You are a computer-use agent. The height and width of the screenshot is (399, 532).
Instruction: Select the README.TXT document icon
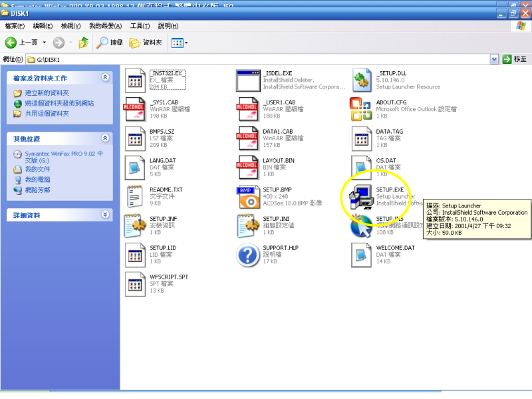(135, 196)
